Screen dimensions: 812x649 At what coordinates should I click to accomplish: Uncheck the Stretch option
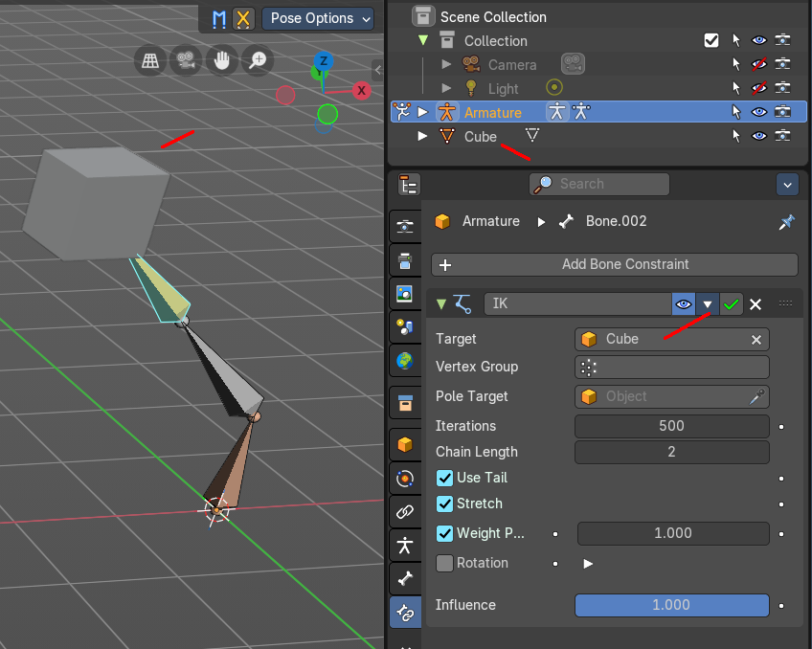445,504
